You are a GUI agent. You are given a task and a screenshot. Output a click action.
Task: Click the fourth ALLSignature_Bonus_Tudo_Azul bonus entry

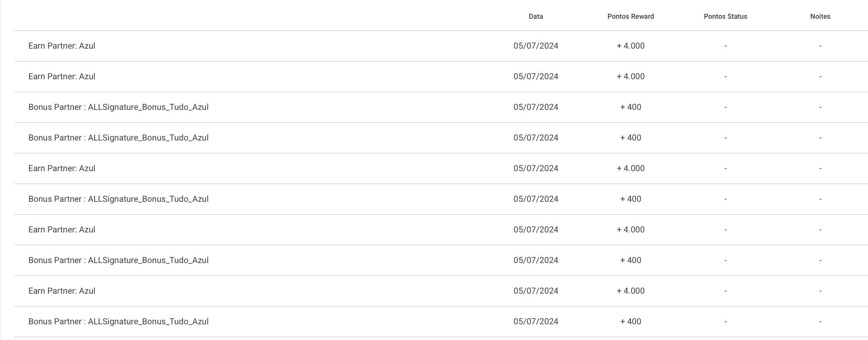(441, 260)
